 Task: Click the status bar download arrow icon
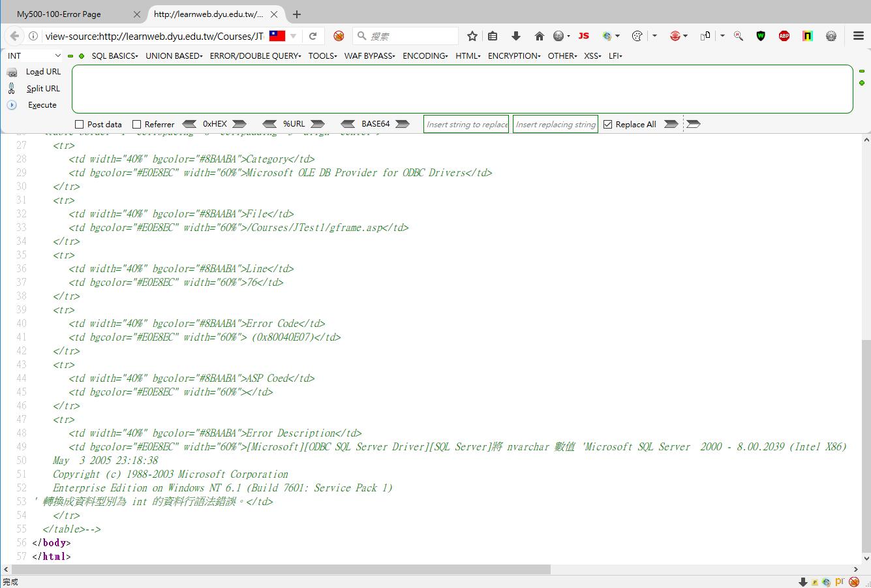pos(802,581)
